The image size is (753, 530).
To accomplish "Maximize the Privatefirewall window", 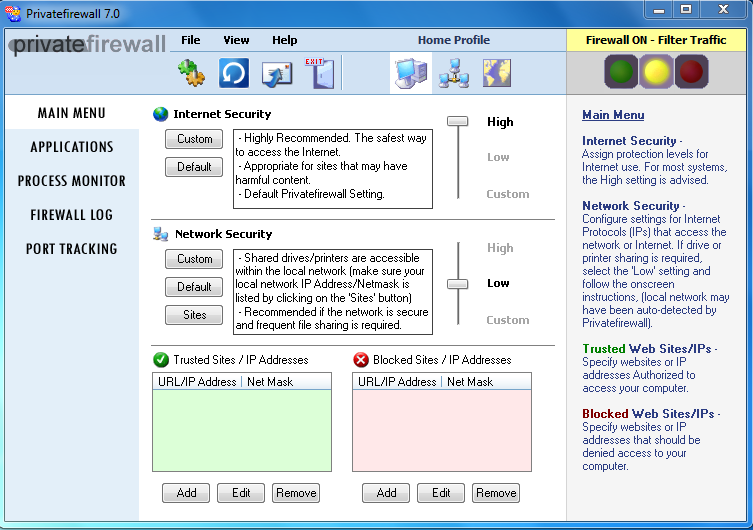I will (x=686, y=10).
